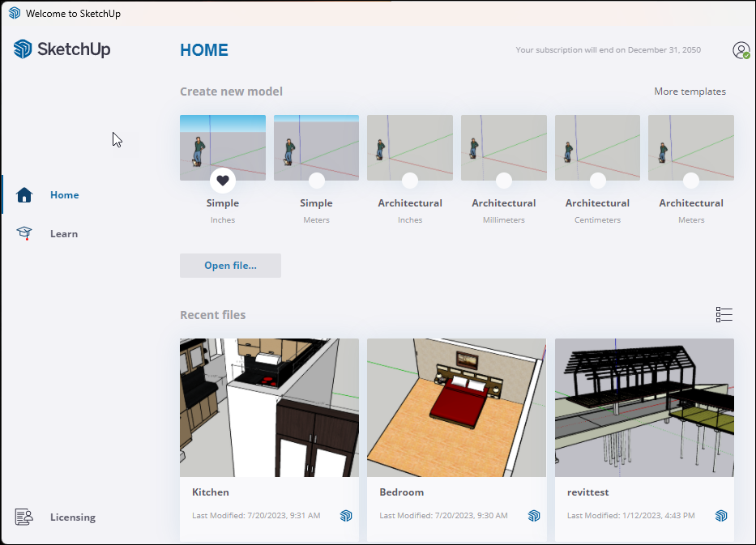Favorite the Architectural Millimeters template

[504, 181]
